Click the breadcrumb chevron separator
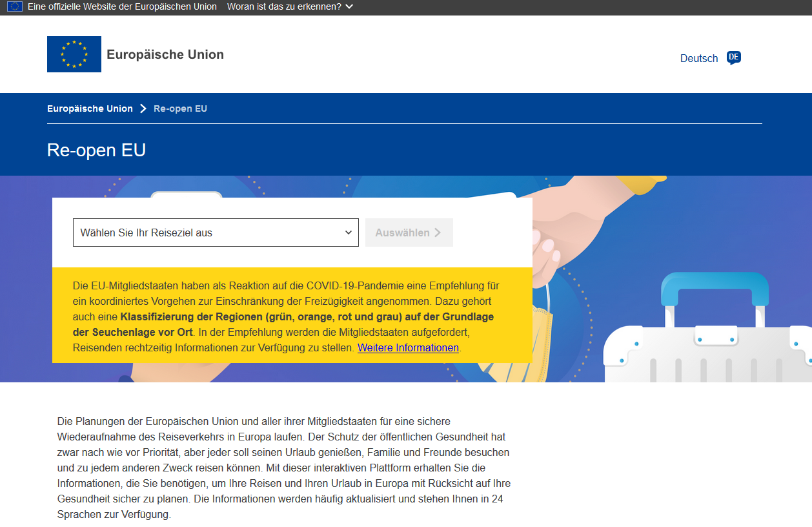Image resolution: width=812 pixels, height=527 pixels. 143,108
